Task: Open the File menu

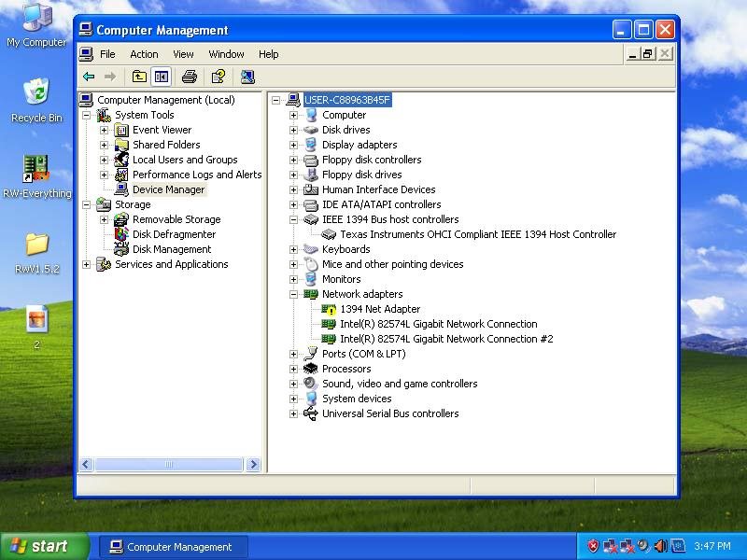Action: tap(107, 54)
